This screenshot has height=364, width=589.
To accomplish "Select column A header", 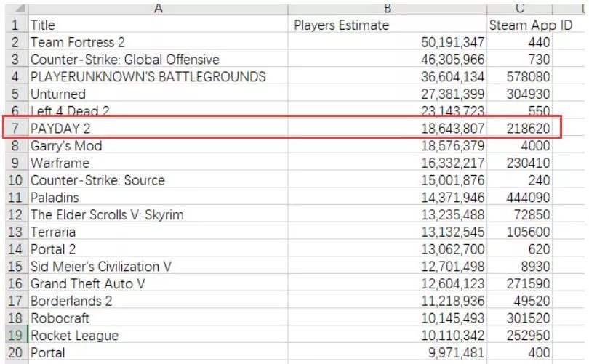I will (158, 8).
